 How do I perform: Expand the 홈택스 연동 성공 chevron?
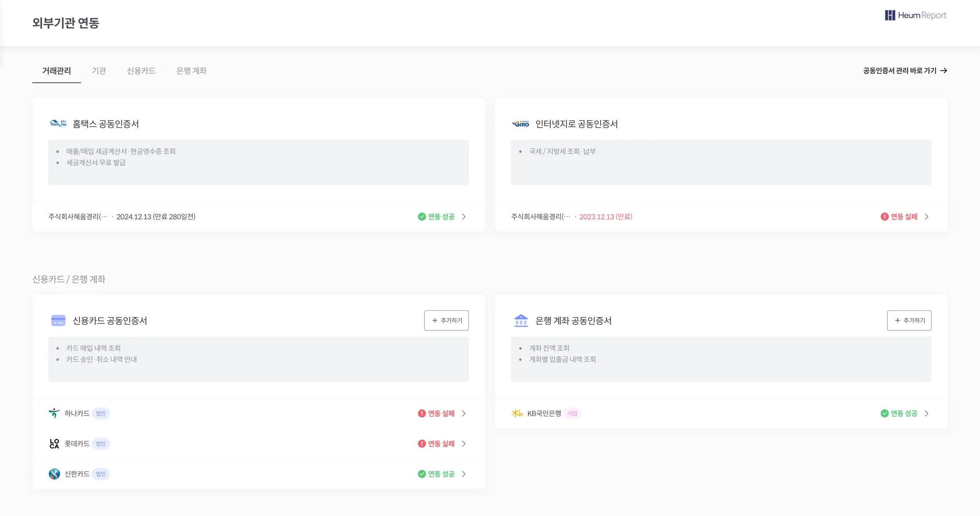tap(464, 217)
